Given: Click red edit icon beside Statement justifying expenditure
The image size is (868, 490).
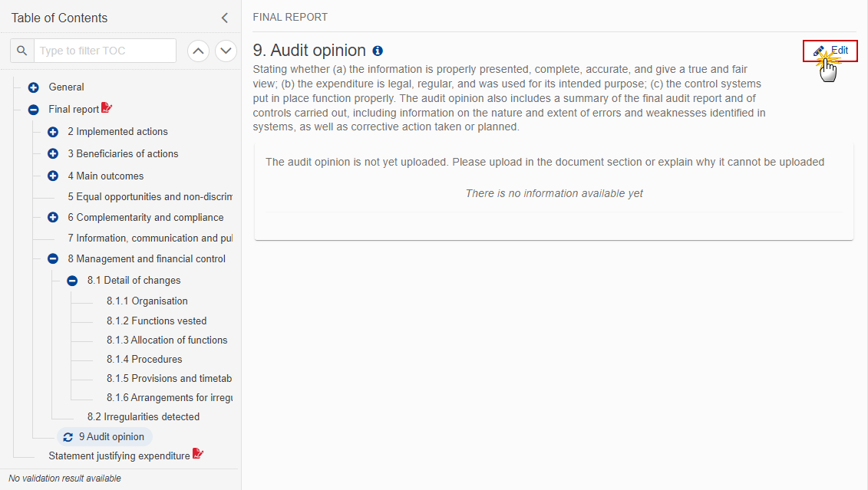Looking at the screenshot, I should 198,454.
